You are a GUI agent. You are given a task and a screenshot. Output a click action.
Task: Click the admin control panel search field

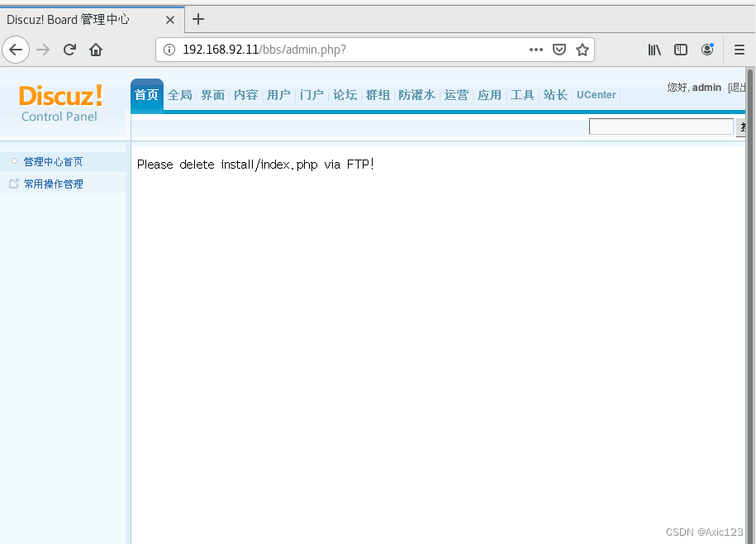pyautogui.click(x=661, y=126)
